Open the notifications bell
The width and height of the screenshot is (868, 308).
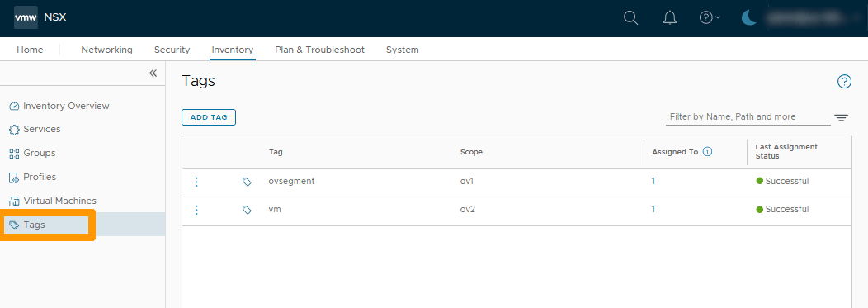point(670,17)
